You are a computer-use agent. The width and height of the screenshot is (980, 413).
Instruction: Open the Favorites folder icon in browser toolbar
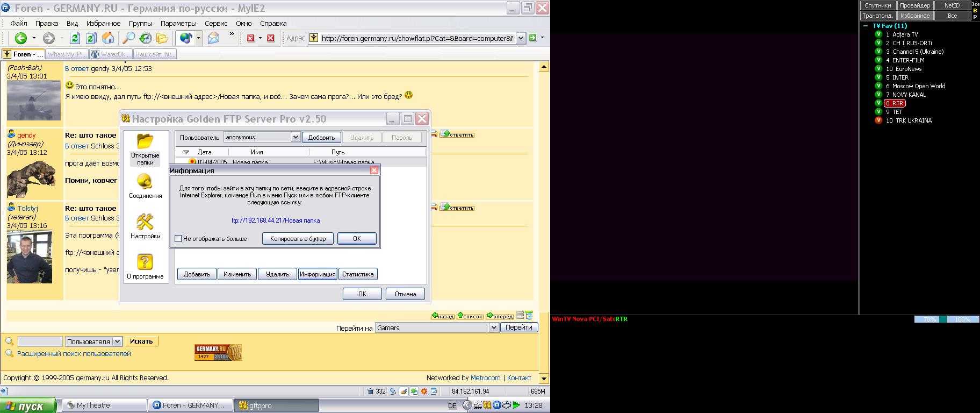point(162,38)
